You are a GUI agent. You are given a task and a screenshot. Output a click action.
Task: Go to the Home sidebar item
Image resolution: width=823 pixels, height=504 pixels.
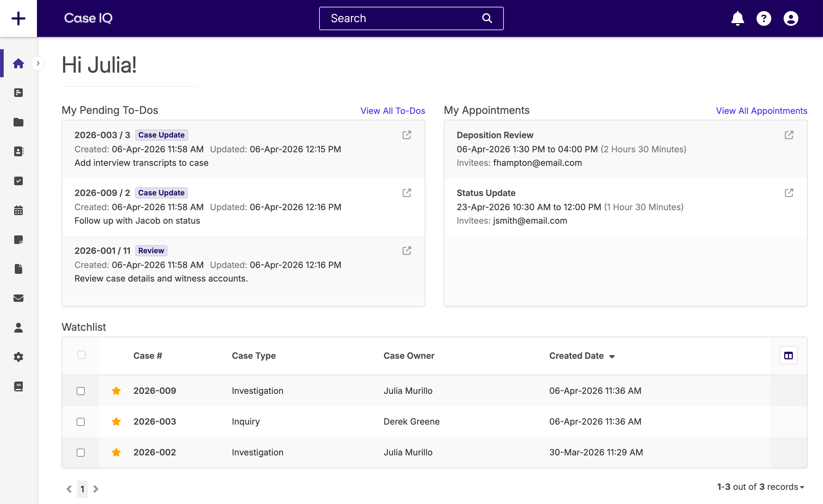[18, 63]
